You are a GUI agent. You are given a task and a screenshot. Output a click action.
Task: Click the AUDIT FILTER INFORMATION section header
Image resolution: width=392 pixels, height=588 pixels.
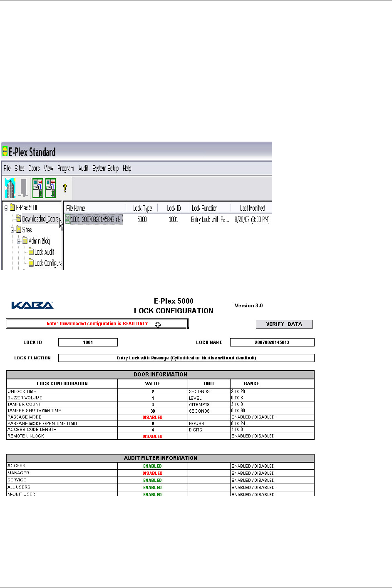pos(160,458)
